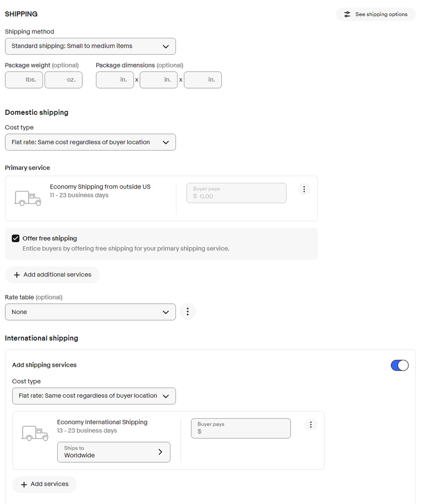Image resolution: width=439 pixels, height=504 pixels.
Task: Open primary service three-dot options menu
Action: 304,189
